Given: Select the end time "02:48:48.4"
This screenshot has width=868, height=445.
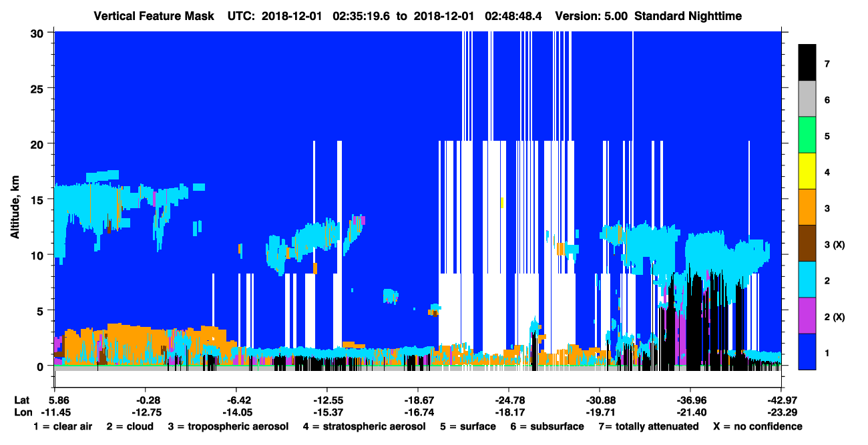Looking at the screenshot, I should (513, 15).
